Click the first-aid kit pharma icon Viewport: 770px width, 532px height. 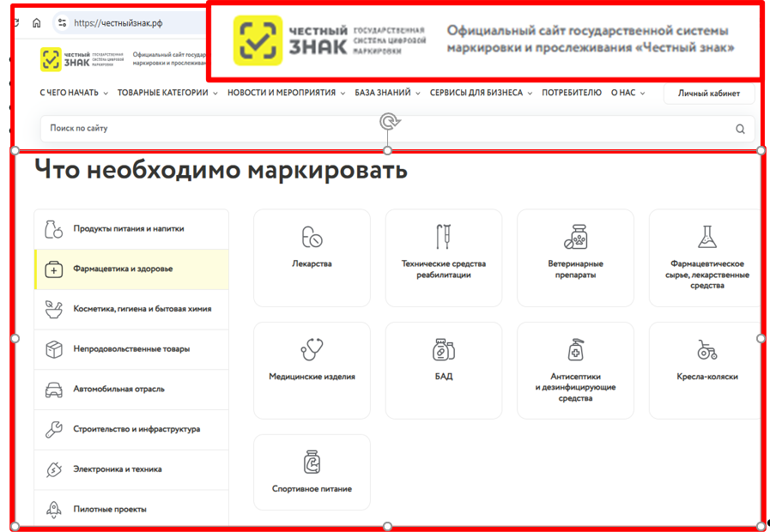53,269
